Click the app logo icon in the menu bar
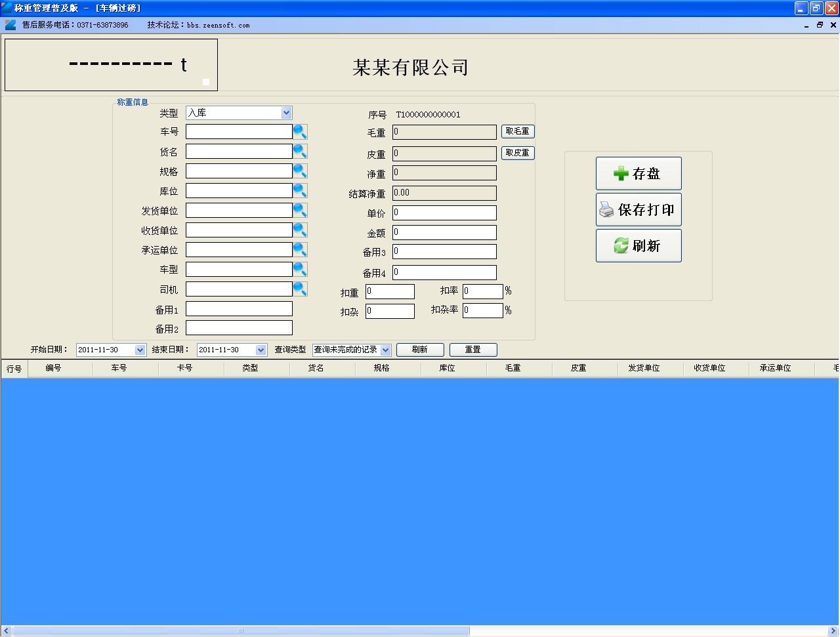The image size is (840, 637). pyautogui.click(x=10, y=25)
